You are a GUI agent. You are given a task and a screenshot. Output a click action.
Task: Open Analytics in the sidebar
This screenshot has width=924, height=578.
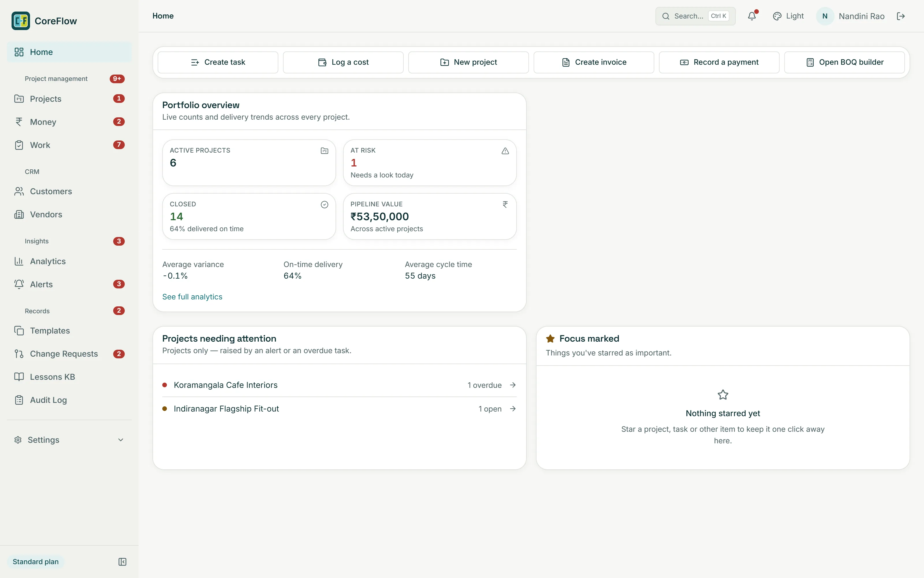pos(69,261)
